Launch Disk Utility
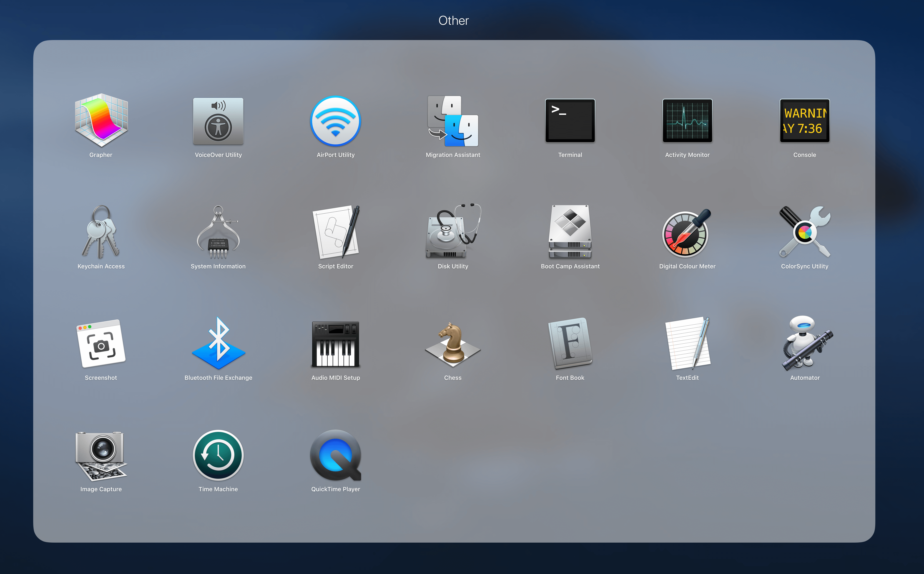Image resolution: width=924 pixels, height=574 pixels. coord(453,231)
